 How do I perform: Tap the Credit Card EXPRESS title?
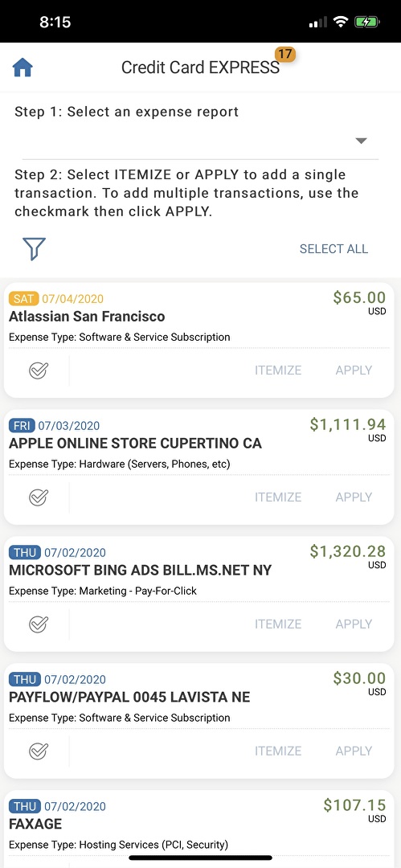pyautogui.click(x=201, y=68)
